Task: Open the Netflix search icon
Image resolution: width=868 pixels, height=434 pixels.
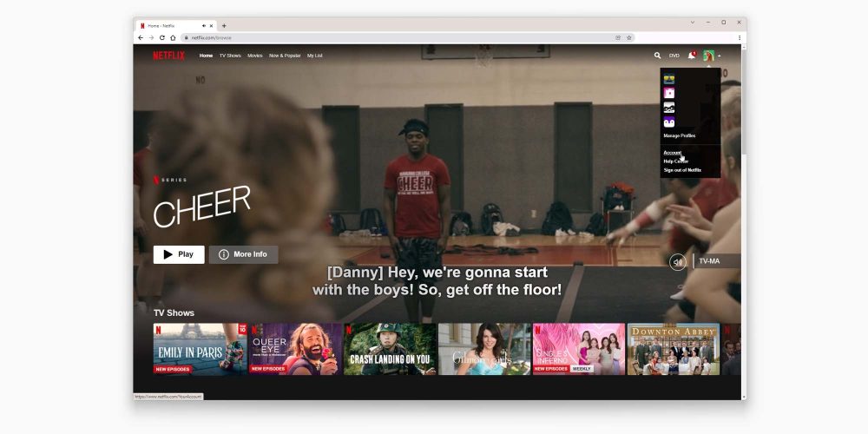Action: 657,56
